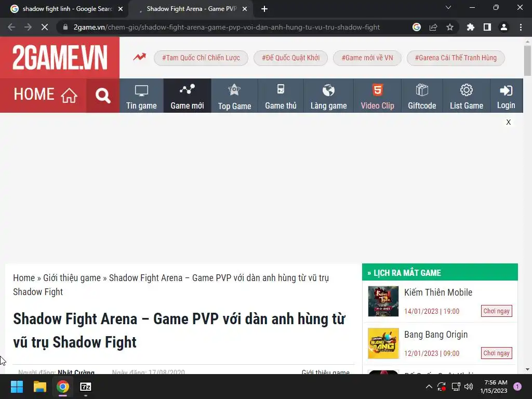532x399 pixels.
Task: Open File Explorer from taskbar
Action: point(39,387)
